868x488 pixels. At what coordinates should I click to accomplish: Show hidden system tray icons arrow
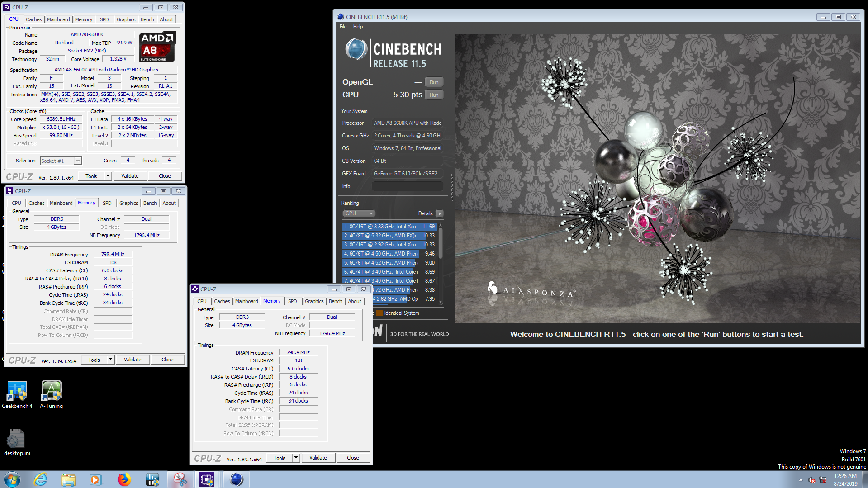point(801,480)
